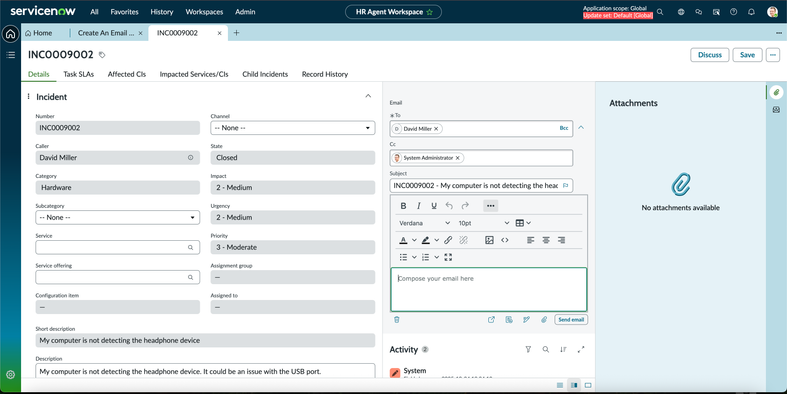Show caller info icon for David Miller
The height and width of the screenshot is (394, 787).
[191, 158]
